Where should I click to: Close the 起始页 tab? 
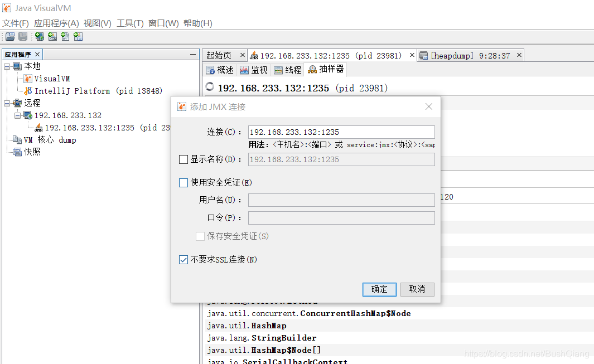pos(243,55)
